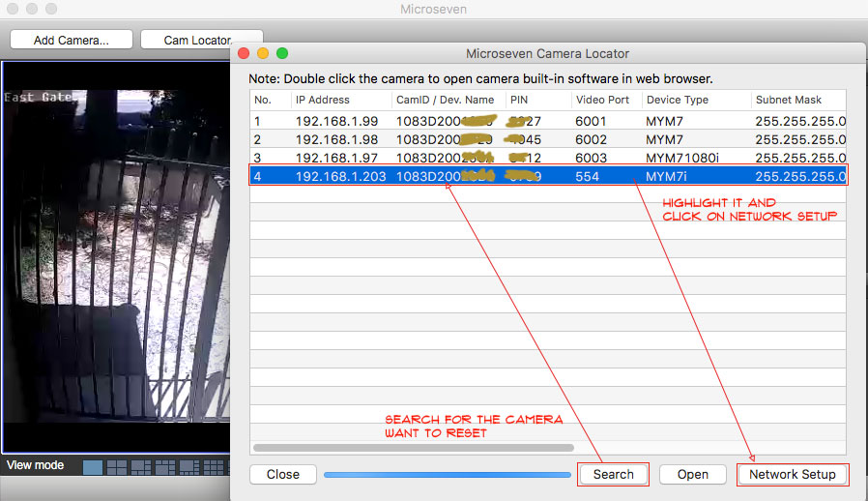Click the horizontal scrollbar of camera list
This screenshot has width=868, height=501.
pyautogui.click(x=414, y=447)
